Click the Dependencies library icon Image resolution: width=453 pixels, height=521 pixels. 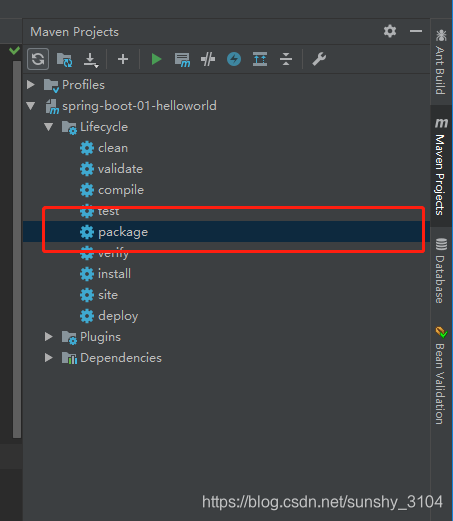(x=69, y=358)
